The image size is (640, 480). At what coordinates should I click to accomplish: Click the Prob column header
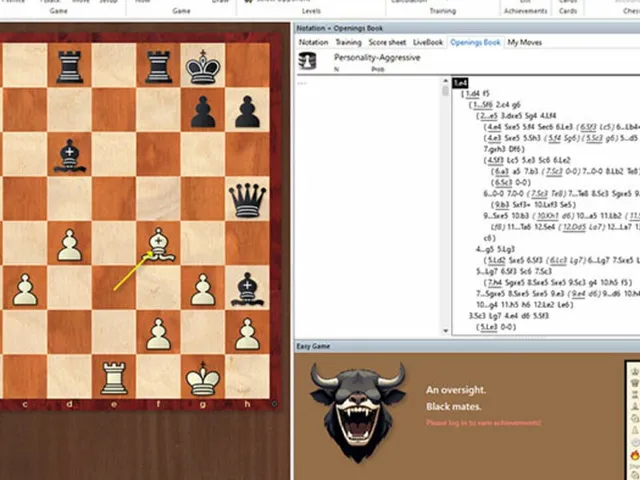click(x=378, y=69)
